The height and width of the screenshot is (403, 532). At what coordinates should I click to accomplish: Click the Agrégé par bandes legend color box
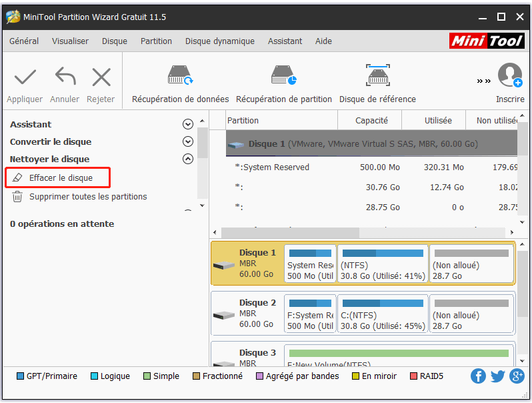pos(259,376)
